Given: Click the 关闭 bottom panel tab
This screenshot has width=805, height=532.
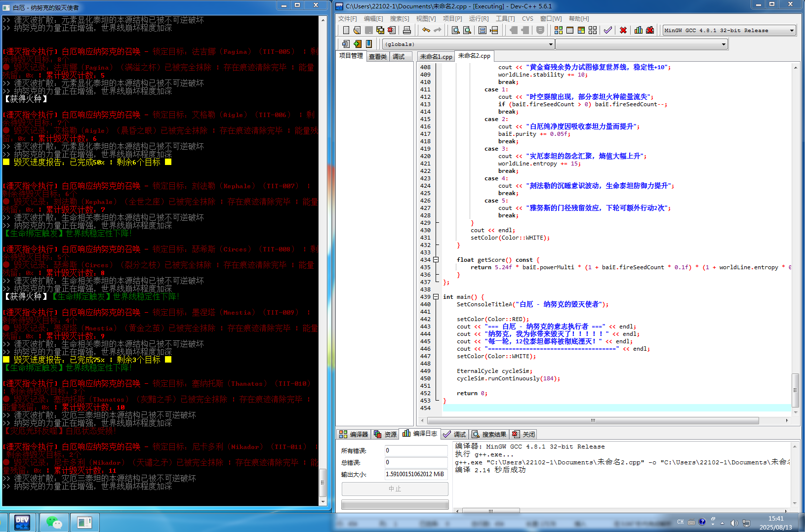Looking at the screenshot, I should [x=523, y=434].
